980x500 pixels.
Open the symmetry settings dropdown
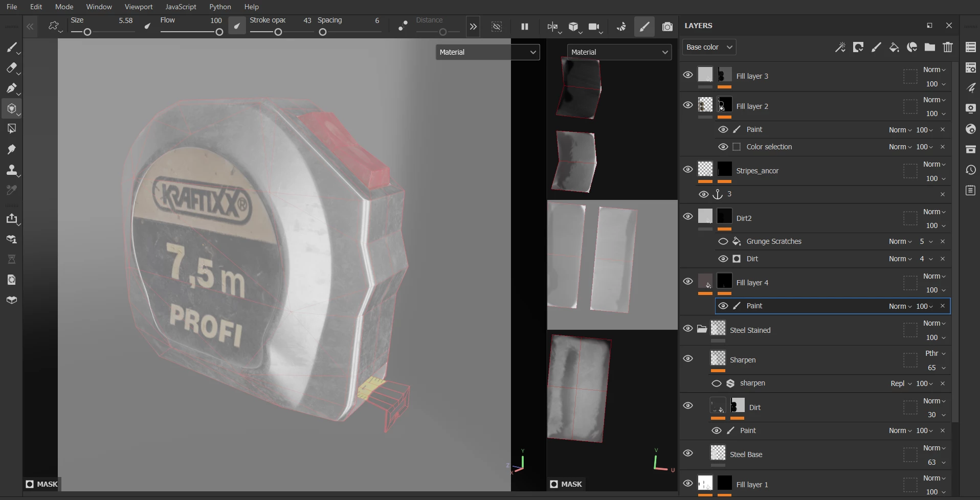click(x=554, y=27)
